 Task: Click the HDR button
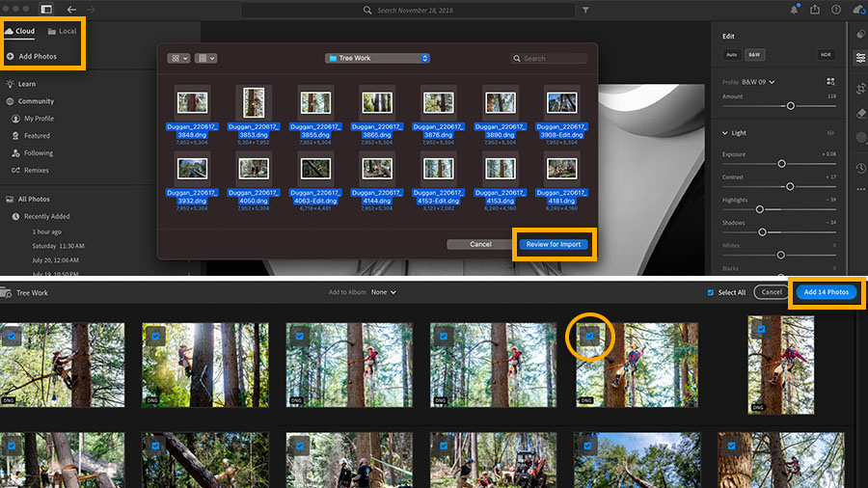coord(826,55)
